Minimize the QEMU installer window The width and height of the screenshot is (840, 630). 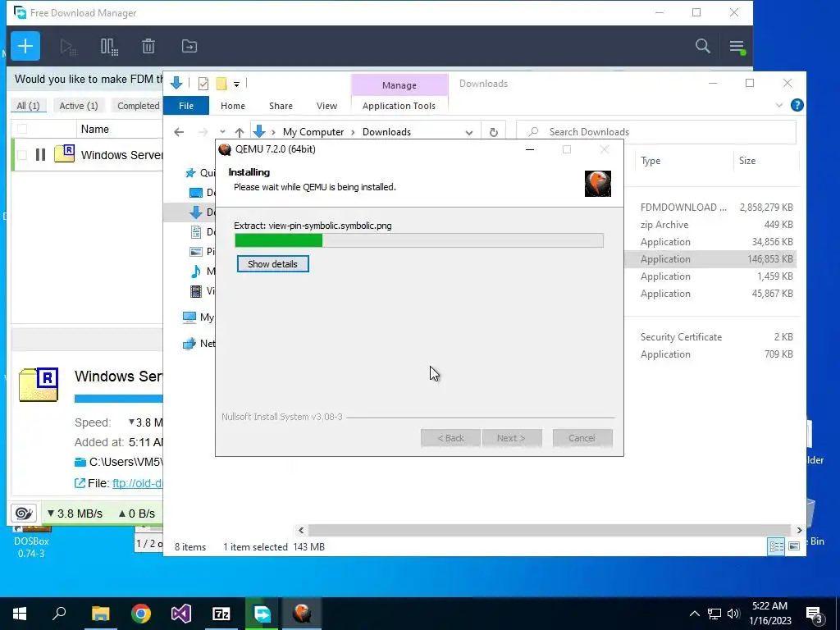point(530,149)
